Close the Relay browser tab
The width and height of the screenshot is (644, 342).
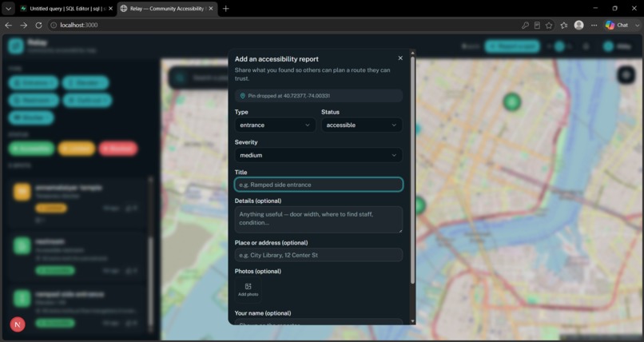(211, 9)
